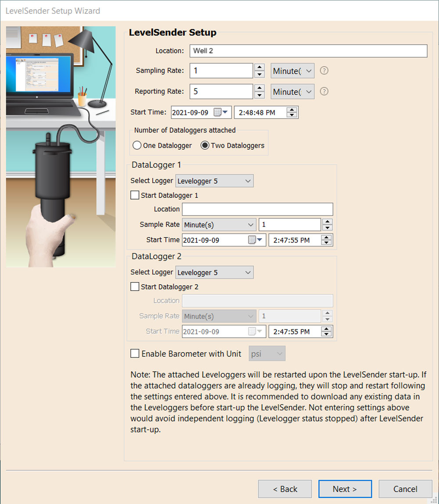
Task: Decrement the Reporting Rate with the down arrow
Action: click(x=260, y=94)
